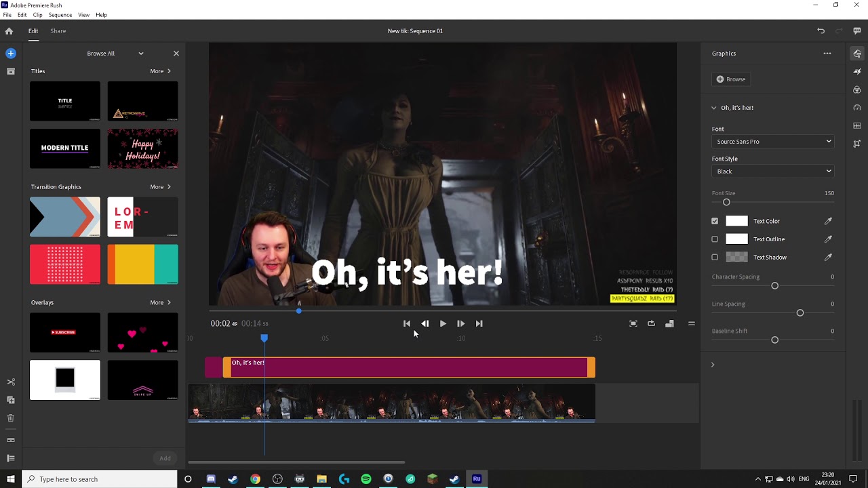Play the sequence
868x488 pixels.
coord(443,324)
